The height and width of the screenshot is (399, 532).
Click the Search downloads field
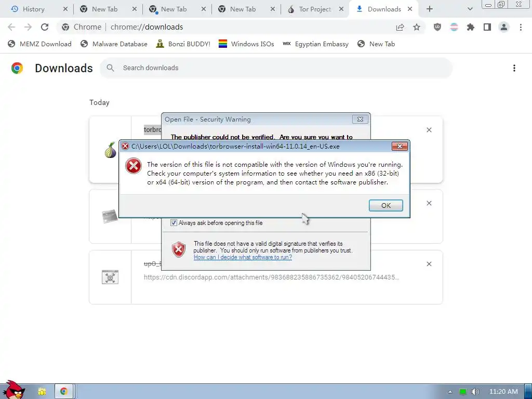276,68
